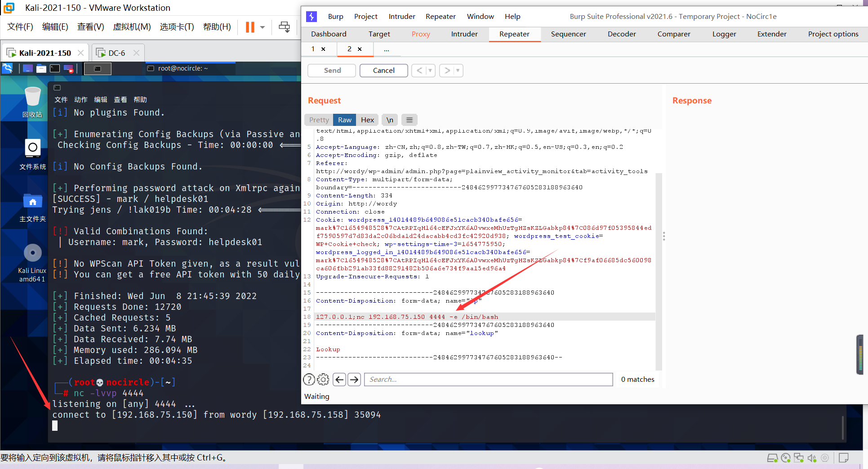Screen dimensions: 868x469
Task: Open the 回收站 trash desktop icon
Action: click(x=32, y=102)
